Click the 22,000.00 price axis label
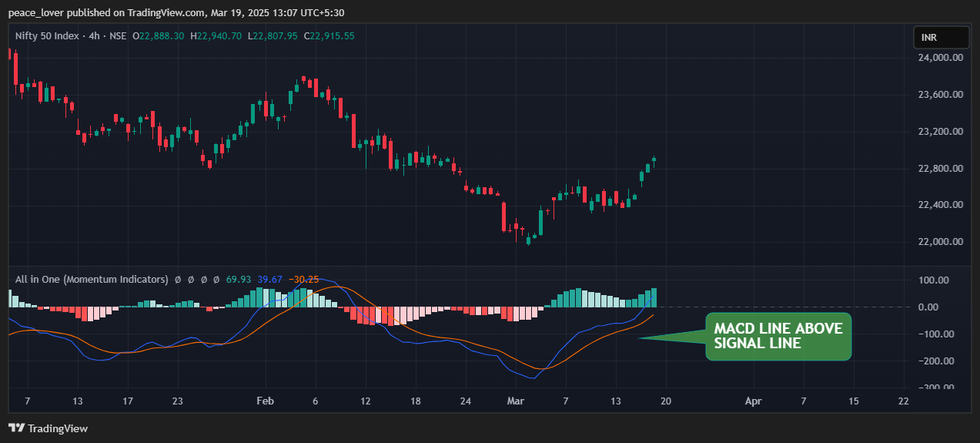 pos(941,242)
